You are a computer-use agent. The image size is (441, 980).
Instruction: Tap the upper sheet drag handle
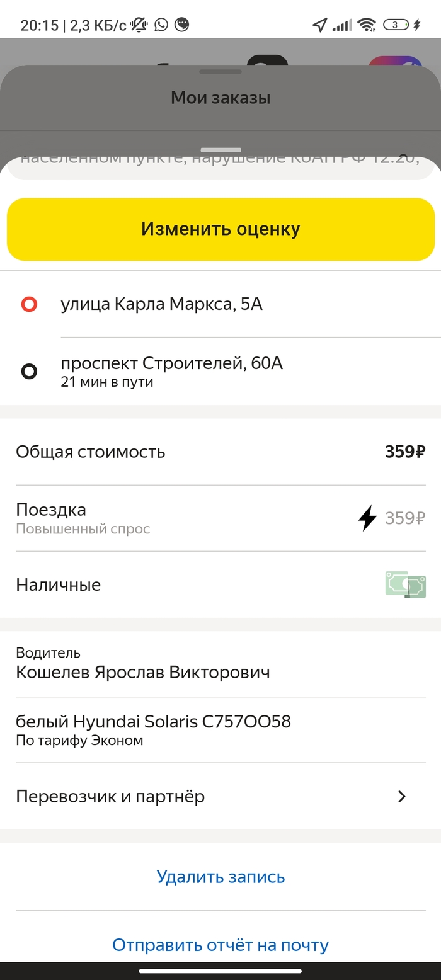220,72
